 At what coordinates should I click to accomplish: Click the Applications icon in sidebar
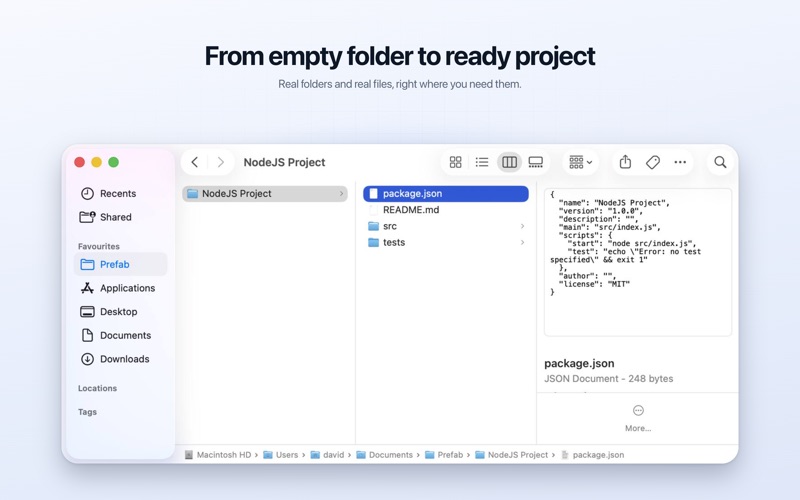[x=87, y=288]
